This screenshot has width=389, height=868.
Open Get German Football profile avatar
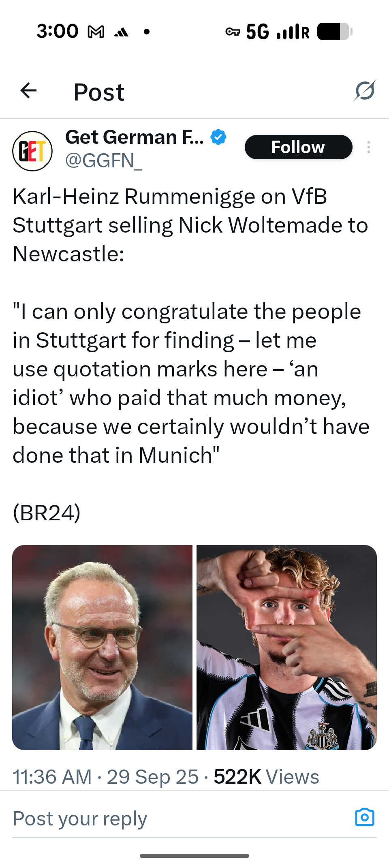32,151
